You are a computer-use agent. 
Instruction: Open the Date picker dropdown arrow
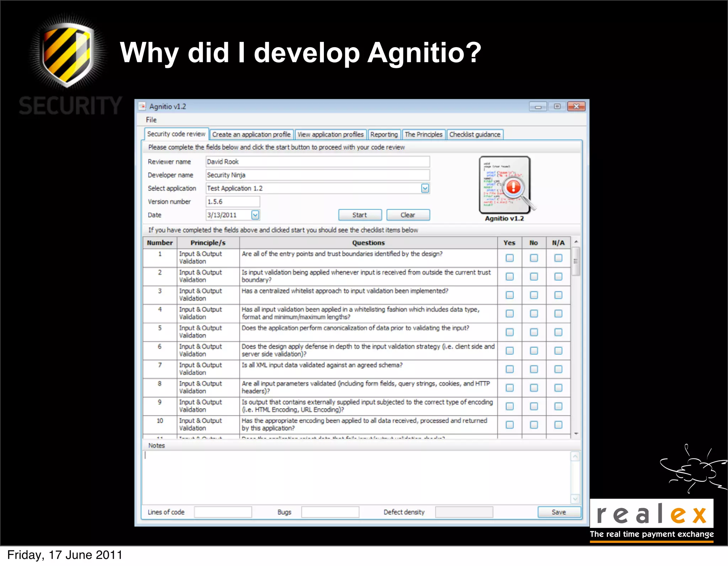(x=255, y=215)
